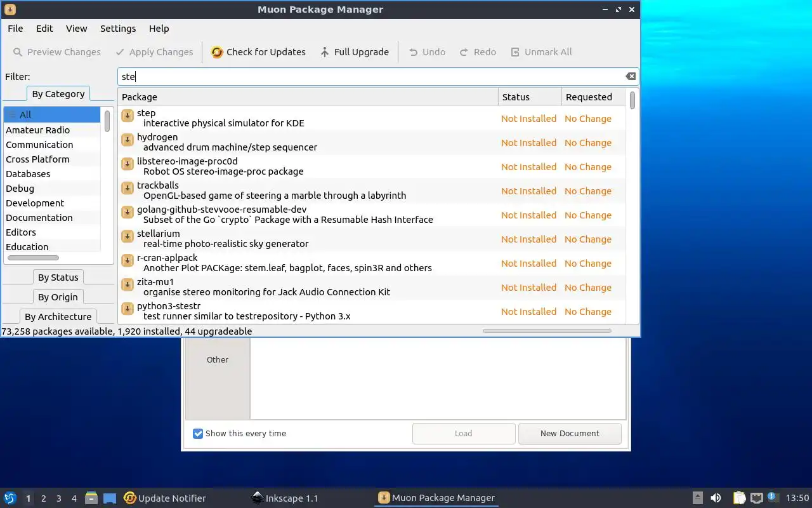Click the notification icon with blue badge in the tray
Viewport: 812px width, 508px height.
[x=773, y=497]
